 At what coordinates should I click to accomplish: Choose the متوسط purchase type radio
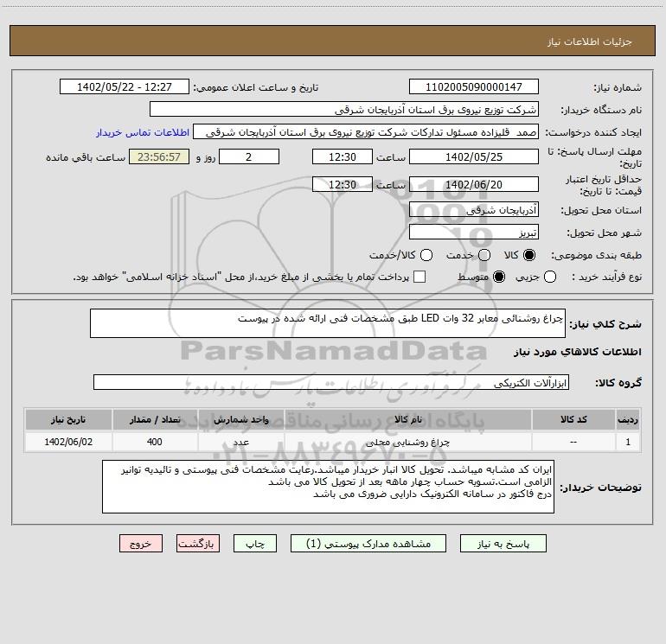click(x=499, y=277)
